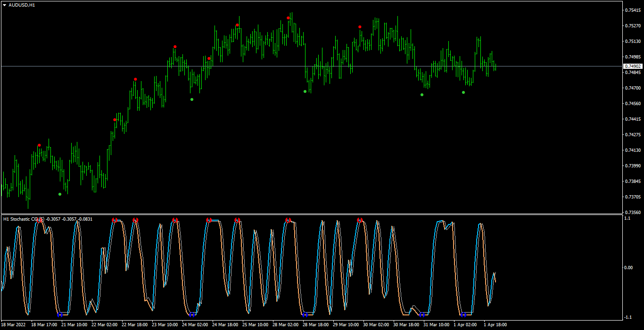Click the 22 Mar 18:00 time label
The image size is (644, 330).
[135, 325]
